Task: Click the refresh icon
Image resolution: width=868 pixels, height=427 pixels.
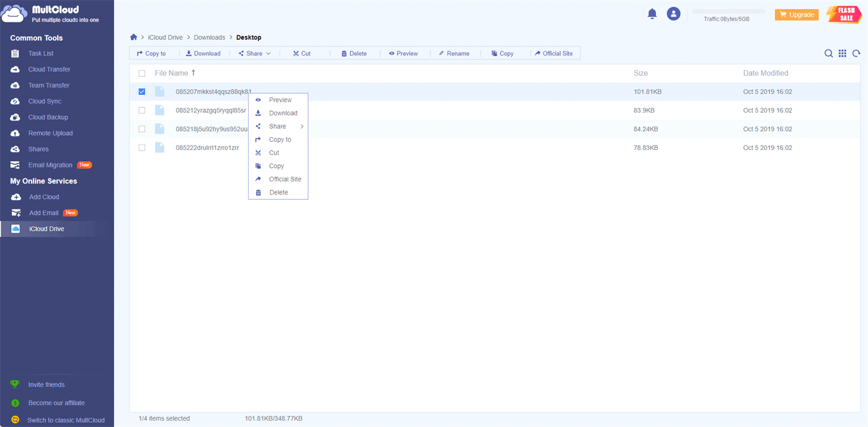Action: [x=856, y=54]
